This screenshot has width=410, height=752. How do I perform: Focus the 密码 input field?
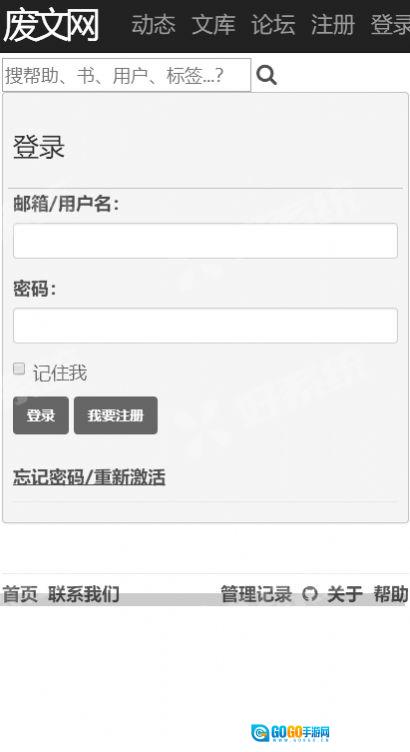tap(205, 326)
